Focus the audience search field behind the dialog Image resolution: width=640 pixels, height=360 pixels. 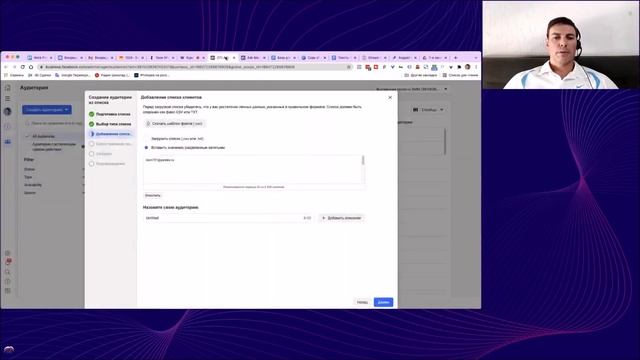tap(54, 123)
